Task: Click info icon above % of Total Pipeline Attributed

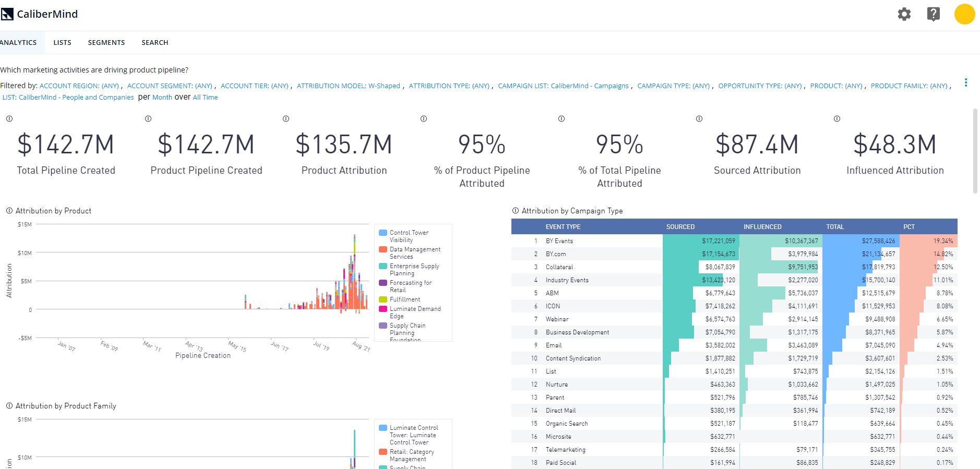Action: coord(561,119)
